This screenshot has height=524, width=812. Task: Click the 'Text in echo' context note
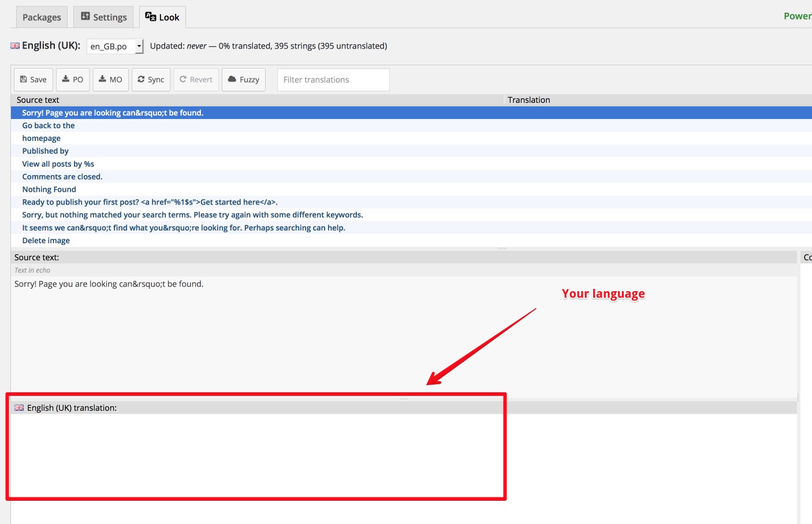point(32,270)
